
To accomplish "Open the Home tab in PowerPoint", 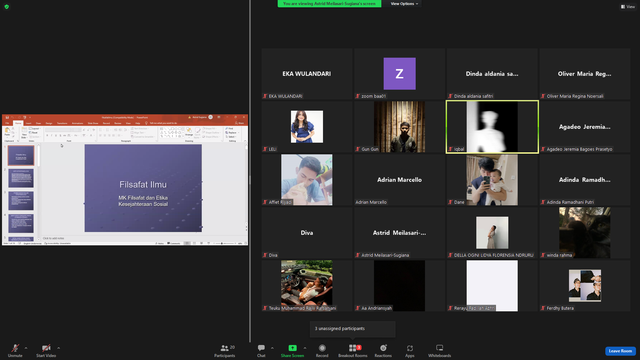I will tap(18, 123).
